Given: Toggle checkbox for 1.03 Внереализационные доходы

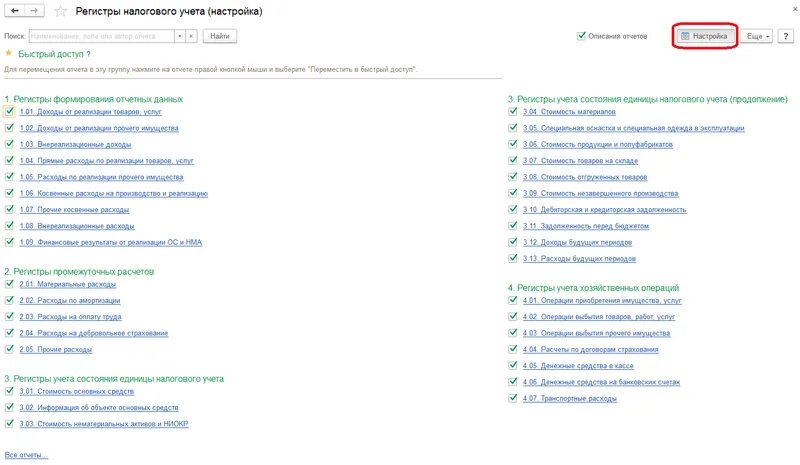Looking at the screenshot, I should (9, 144).
